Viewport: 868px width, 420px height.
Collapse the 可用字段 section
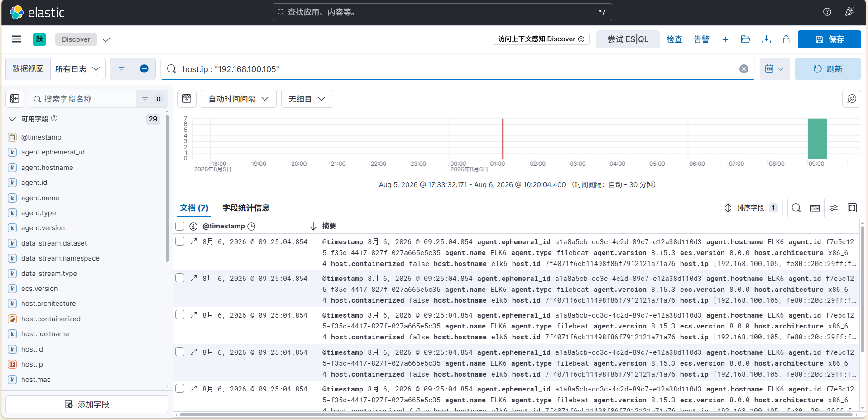[x=12, y=119]
